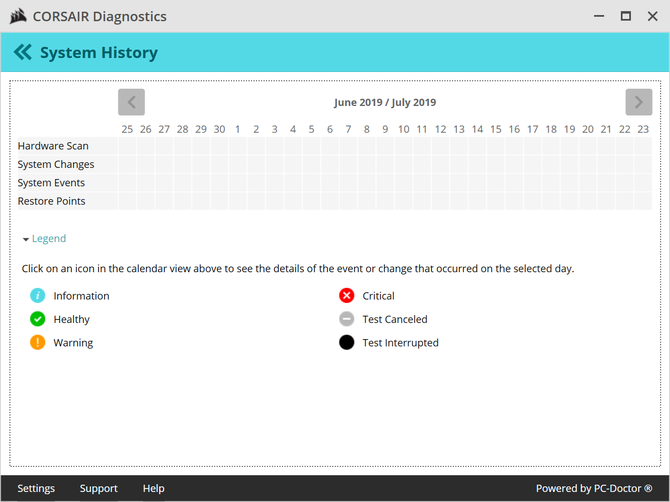Click day 30 column header
Screen dimensions: 670x502
(219, 129)
